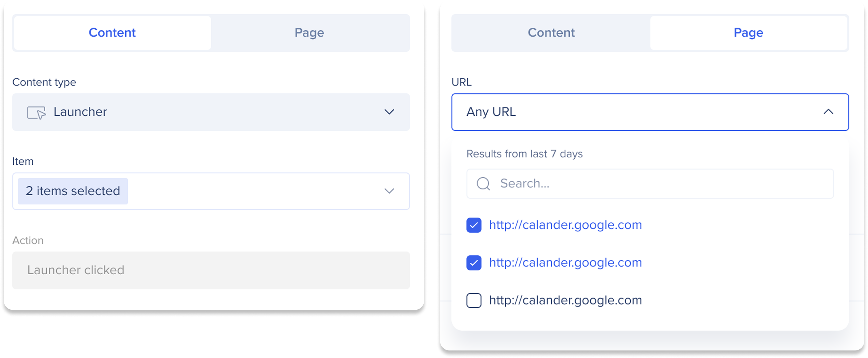Collapse the Any URL dropdown

coord(650,112)
